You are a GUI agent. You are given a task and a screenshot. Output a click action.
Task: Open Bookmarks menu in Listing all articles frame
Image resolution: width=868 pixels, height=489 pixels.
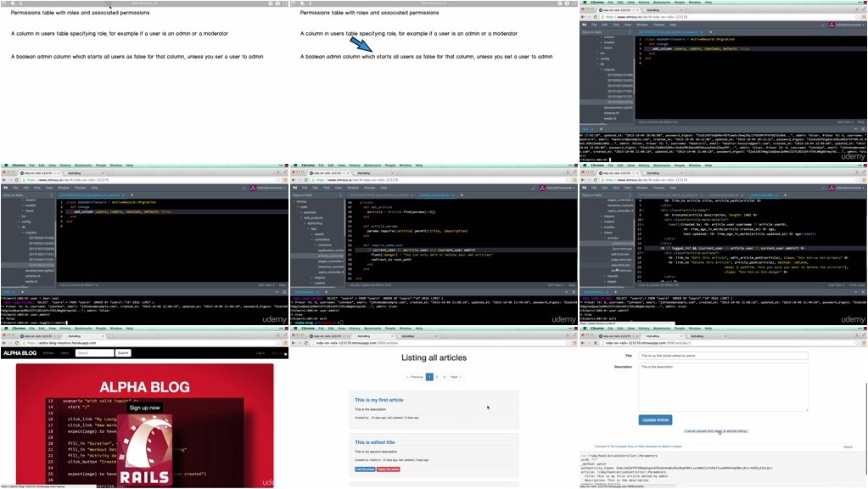tap(372, 328)
